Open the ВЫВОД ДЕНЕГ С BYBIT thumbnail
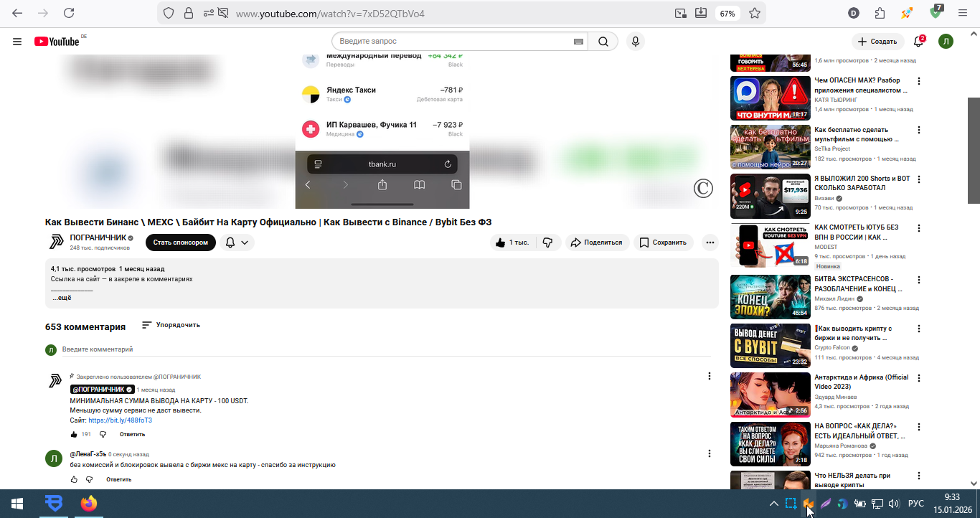The width and height of the screenshot is (980, 518). tap(771, 345)
